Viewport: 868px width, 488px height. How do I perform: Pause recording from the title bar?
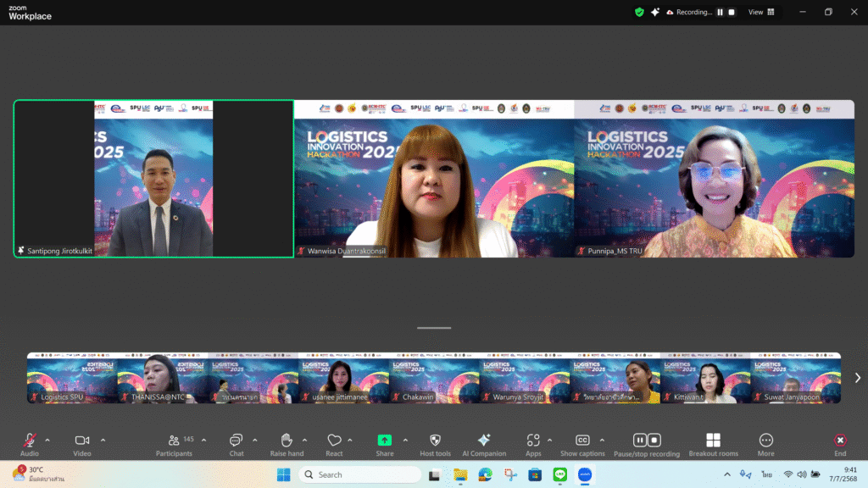click(721, 12)
